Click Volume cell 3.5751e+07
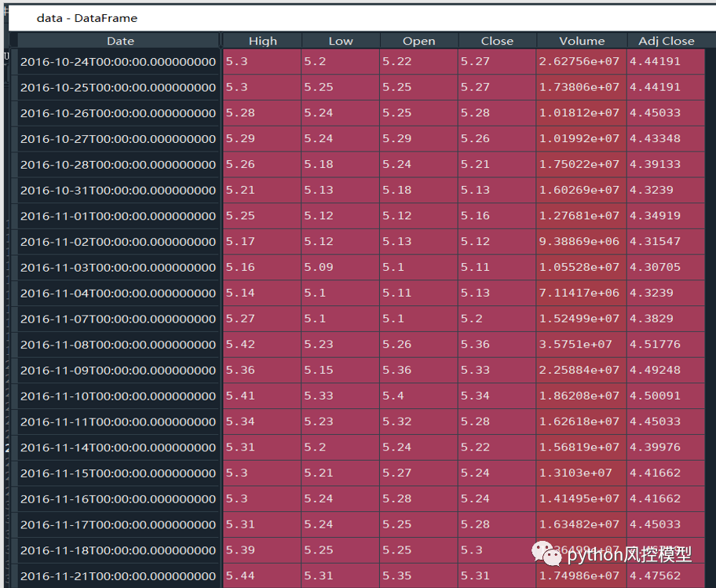Screen dimensions: 716x588 (x=581, y=344)
